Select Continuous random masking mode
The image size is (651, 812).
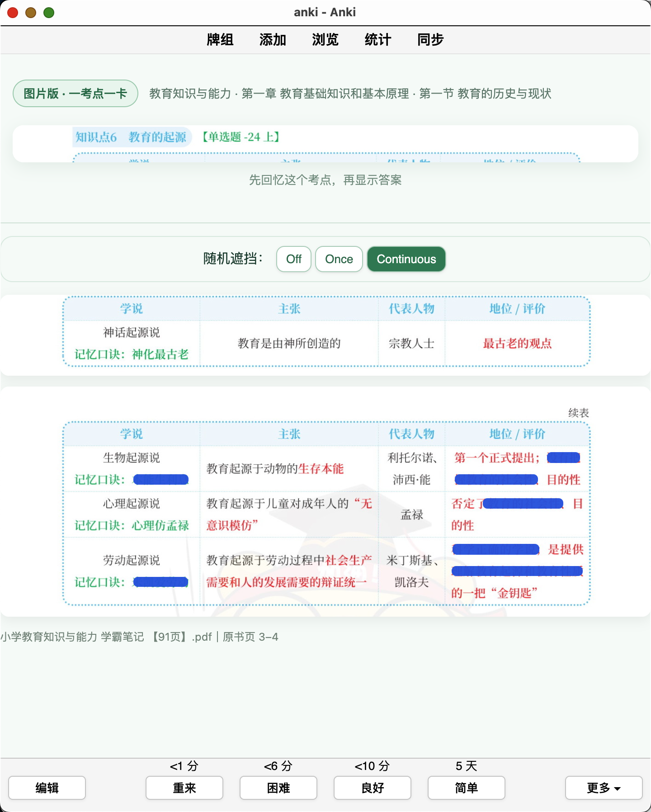[x=406, y=259]
